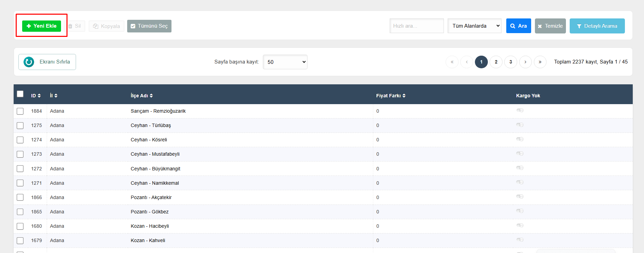This screenshot has width=644, height=253.
Task: Open the records per page dropdown
Action: coord(285,62)
